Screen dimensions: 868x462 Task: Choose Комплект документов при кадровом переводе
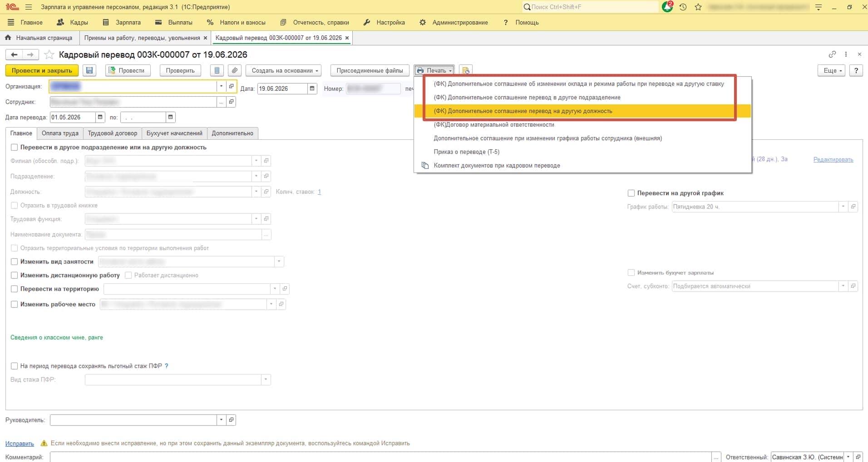click(x=583, y=165)
